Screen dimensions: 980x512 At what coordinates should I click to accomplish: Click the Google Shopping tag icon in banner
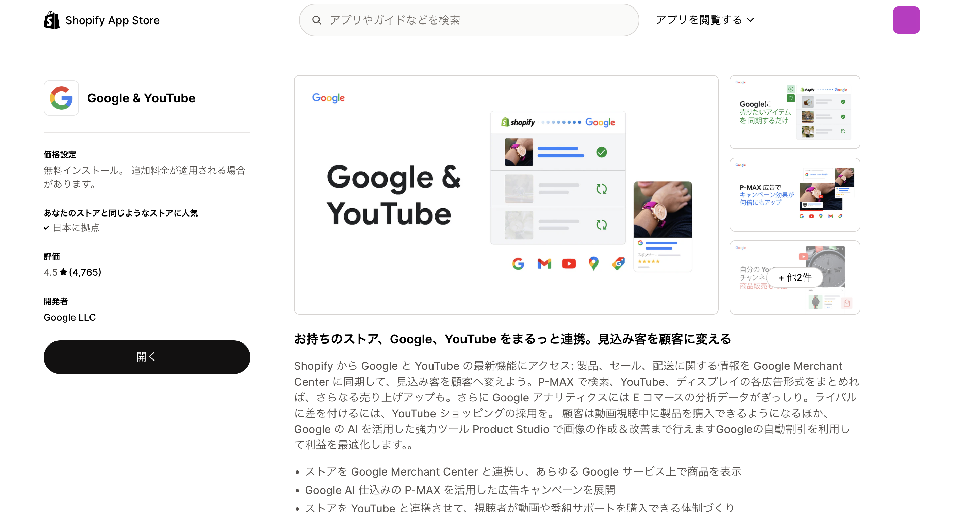click(618, 263)
